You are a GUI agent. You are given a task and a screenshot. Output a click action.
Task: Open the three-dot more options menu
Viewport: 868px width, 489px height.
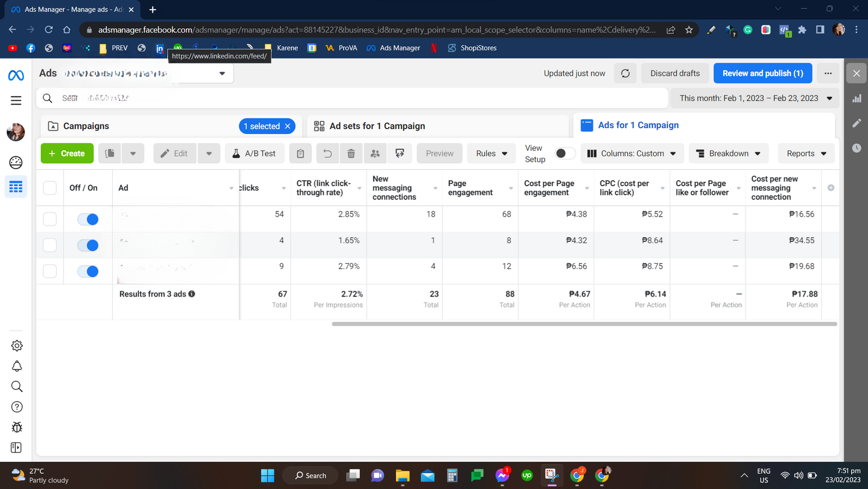point(828,73)
